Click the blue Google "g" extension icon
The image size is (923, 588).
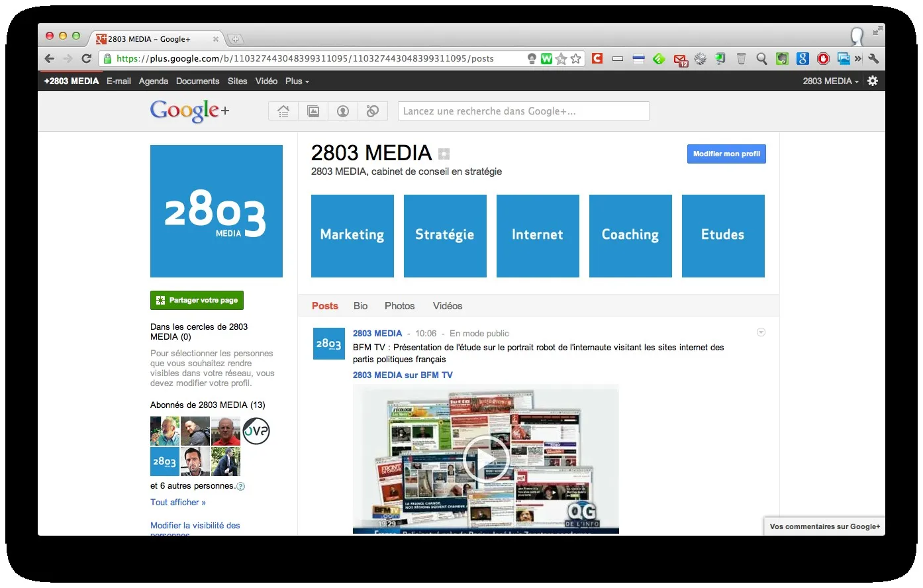802,59
